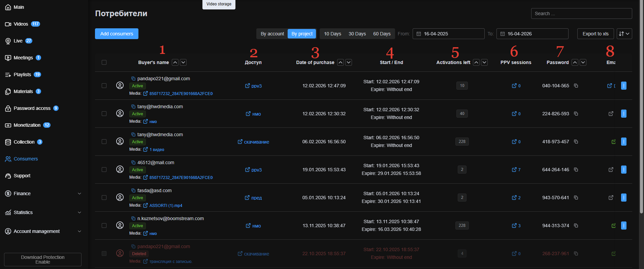Click the user avatar icon for fasda@asd.com
Viewport: 644px width, 269px height.
120,197
